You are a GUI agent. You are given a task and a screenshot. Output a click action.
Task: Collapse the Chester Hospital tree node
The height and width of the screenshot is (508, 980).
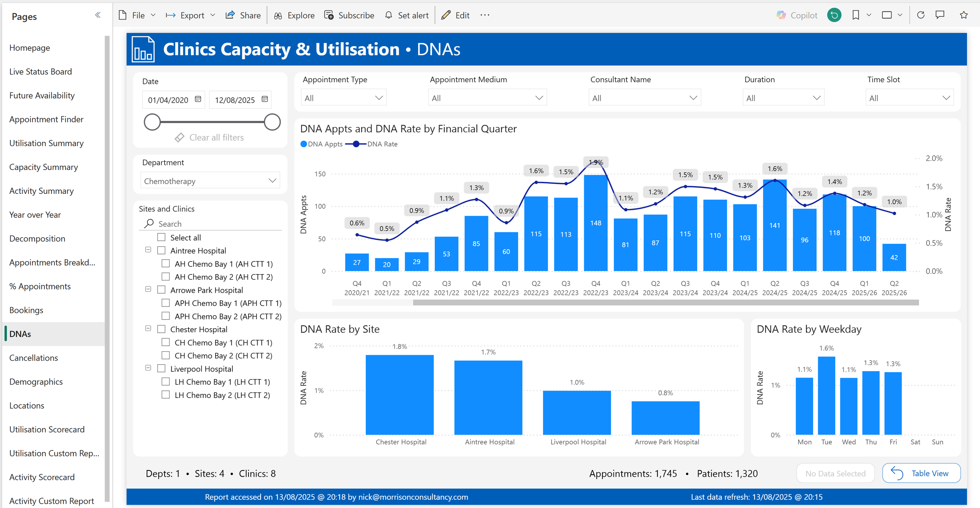(148, 329)
